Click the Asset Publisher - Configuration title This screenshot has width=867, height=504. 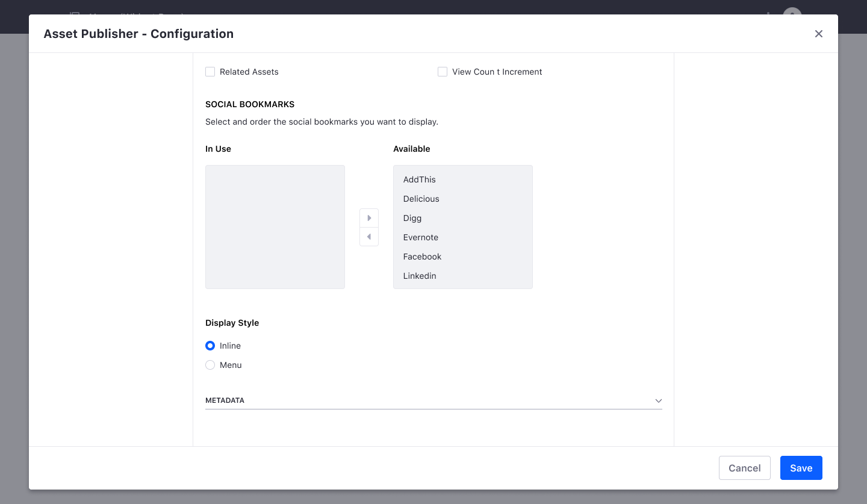coord(138,34)
